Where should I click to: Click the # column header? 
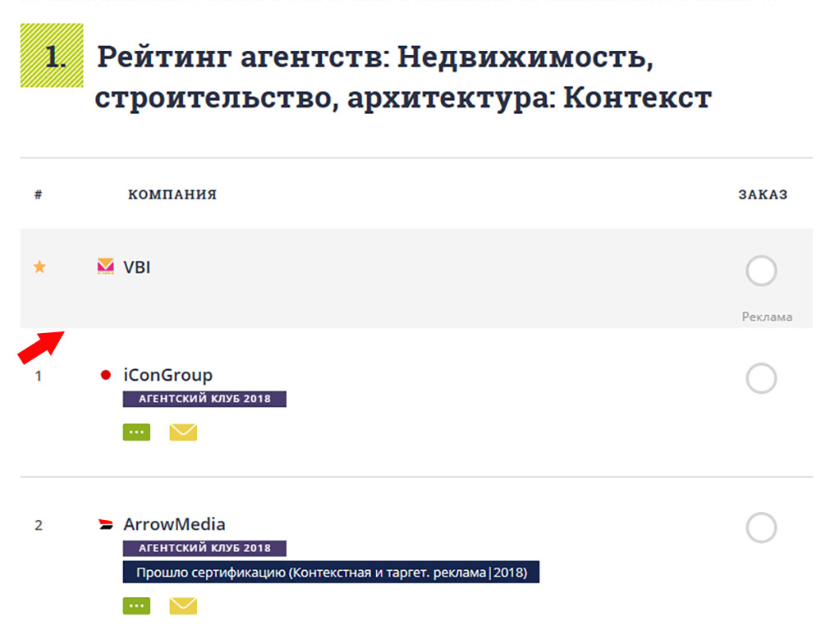click(x=39, y=194)
